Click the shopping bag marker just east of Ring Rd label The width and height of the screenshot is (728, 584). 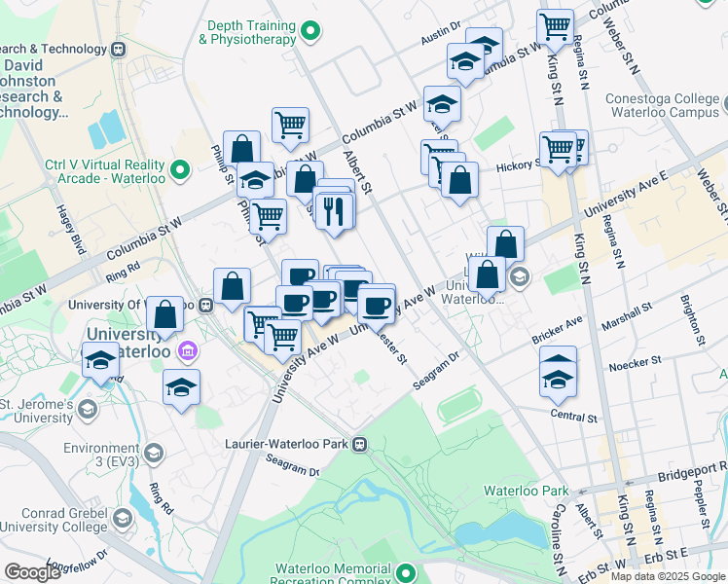164,315
